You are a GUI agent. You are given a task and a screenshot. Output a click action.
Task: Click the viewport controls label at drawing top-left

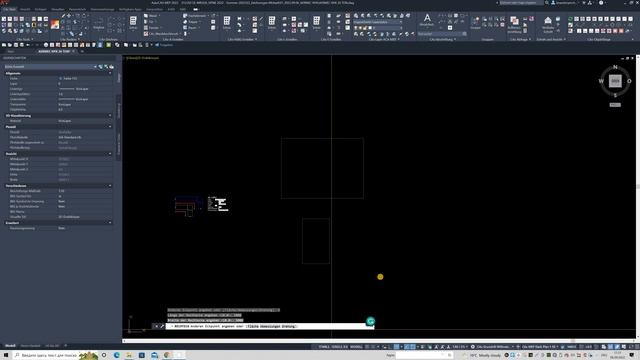[142, 58]
